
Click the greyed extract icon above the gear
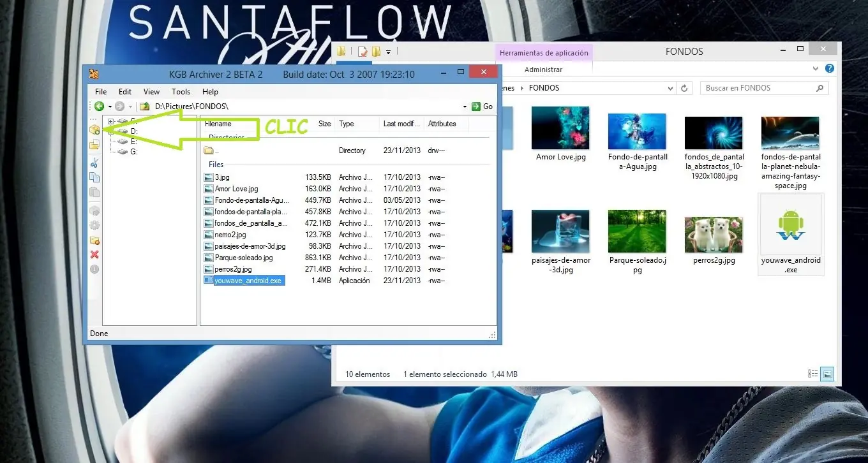pos(94,211)
